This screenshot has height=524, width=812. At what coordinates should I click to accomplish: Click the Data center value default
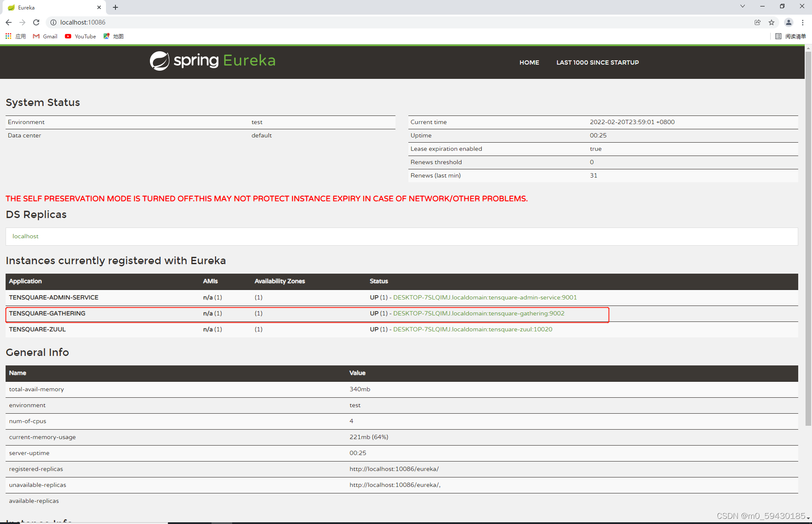pos(261,135)
